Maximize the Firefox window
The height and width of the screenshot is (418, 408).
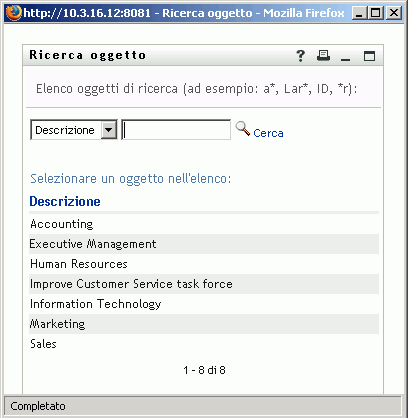pos(376,13)
